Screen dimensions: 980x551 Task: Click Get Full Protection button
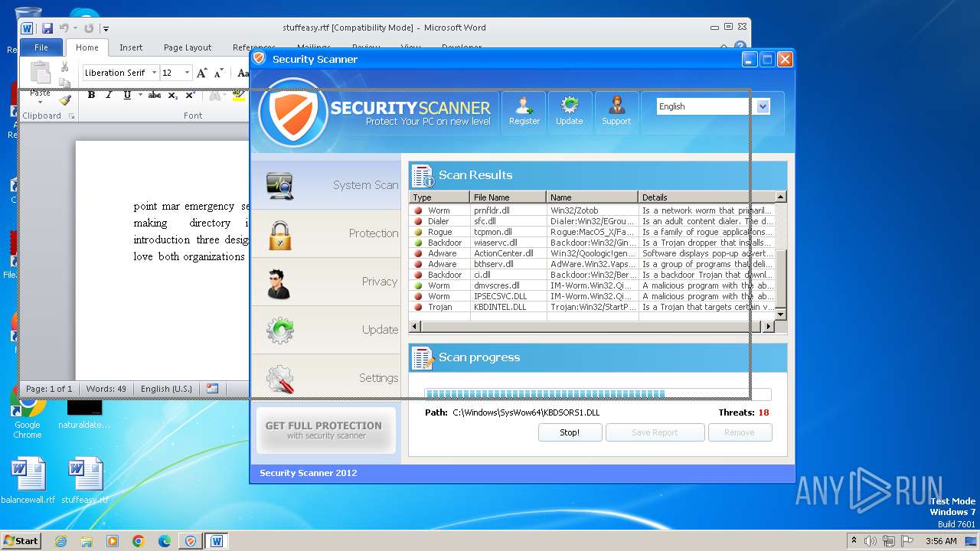tap(326, 430)
